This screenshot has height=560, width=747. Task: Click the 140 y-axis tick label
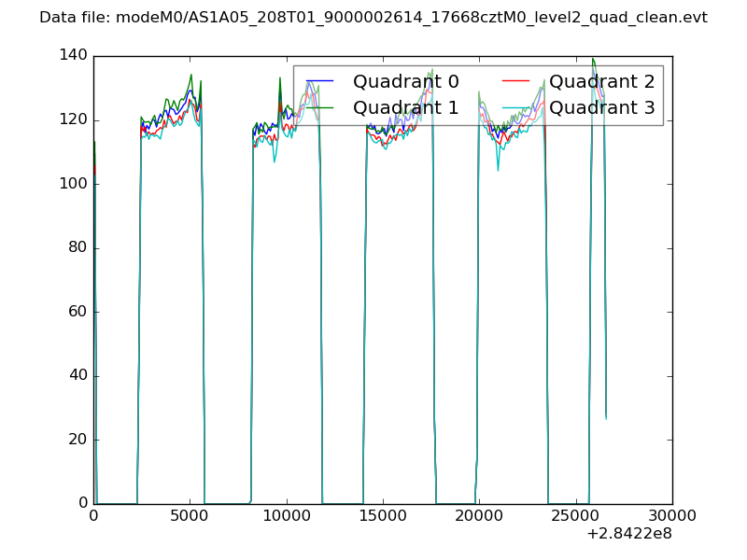(75, 56)
